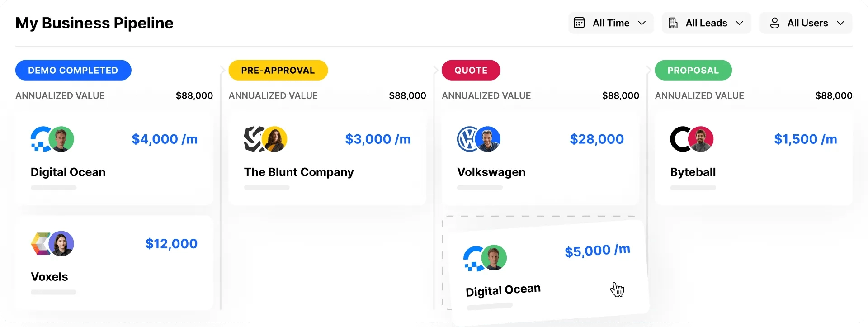The height and width of the screenshot is (327, 868).
Task: Click the building icon beside All Leads
Action: coord(673,23)
